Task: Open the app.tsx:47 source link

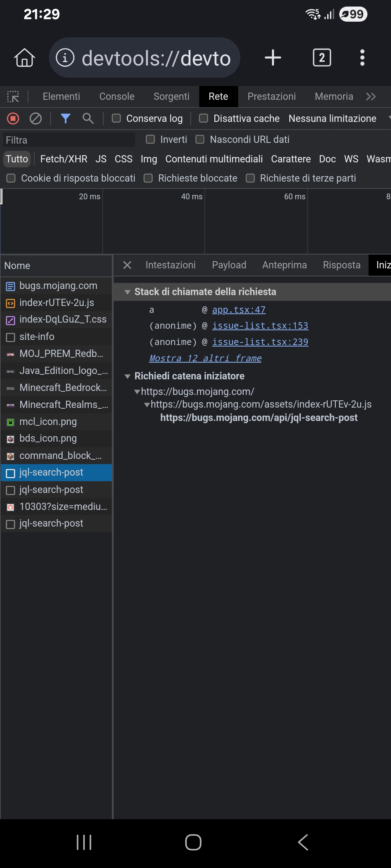Action: point(239,310)
